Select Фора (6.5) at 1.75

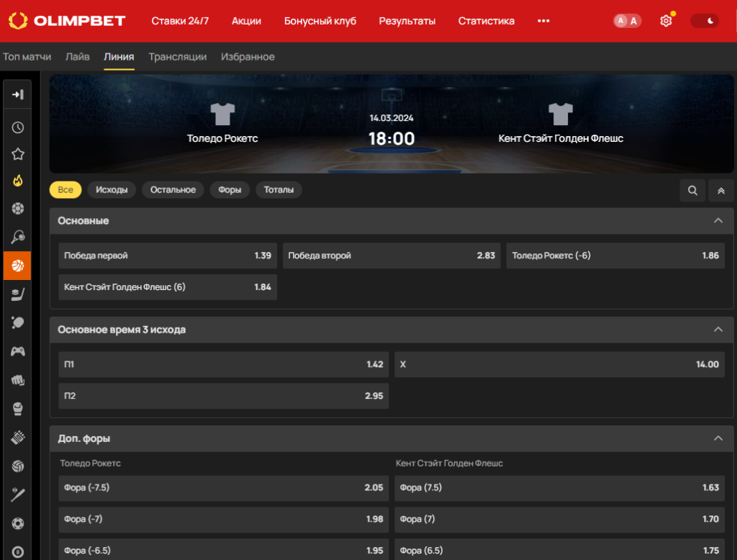click(559, 549)
